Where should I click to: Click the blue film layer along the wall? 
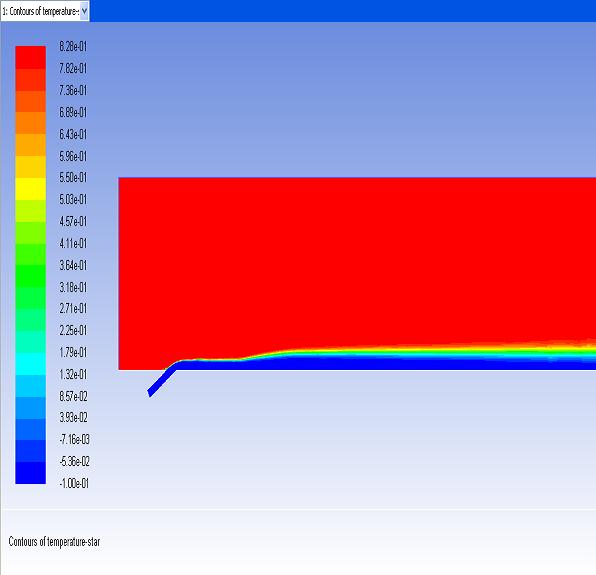[x=380, y=364]
